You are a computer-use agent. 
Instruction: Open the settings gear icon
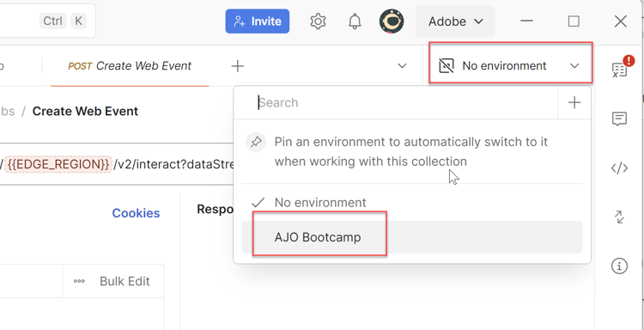point(318,21)
